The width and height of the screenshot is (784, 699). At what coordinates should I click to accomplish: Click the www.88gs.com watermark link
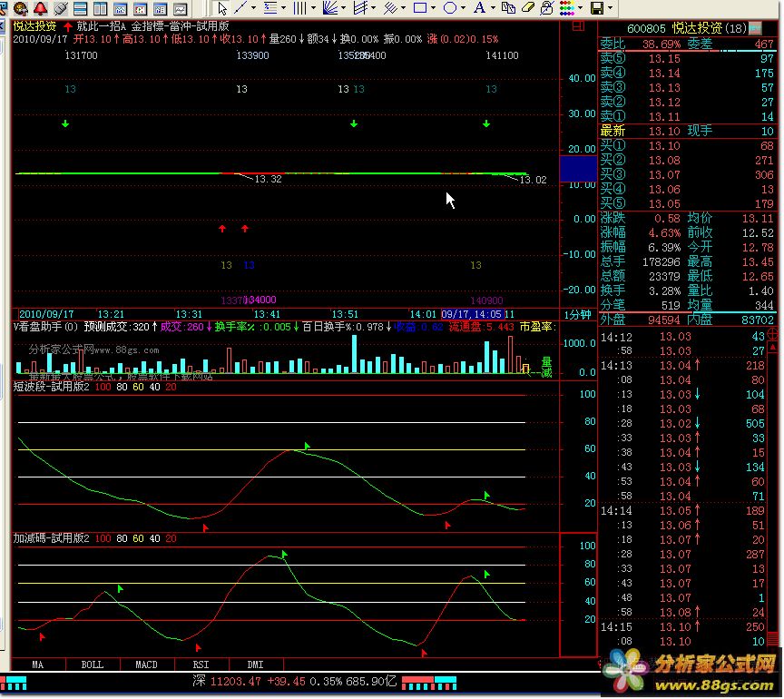pos(716,686)
